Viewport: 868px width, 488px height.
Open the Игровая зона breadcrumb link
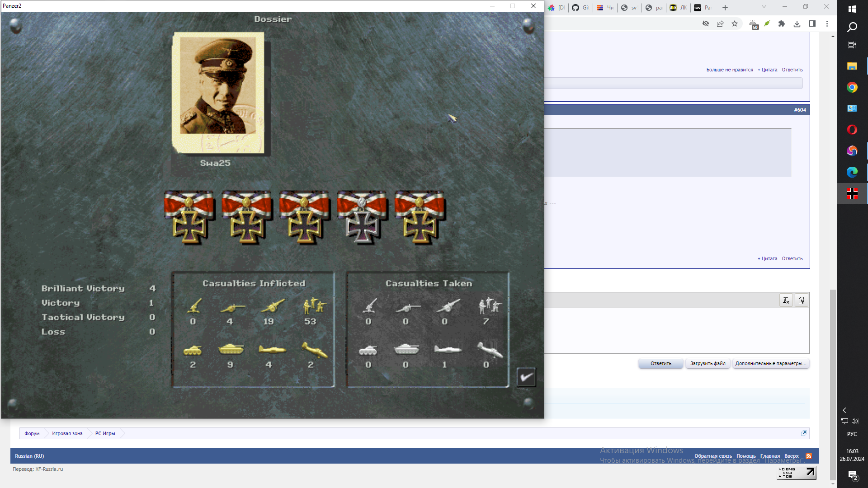coord(67,434)
